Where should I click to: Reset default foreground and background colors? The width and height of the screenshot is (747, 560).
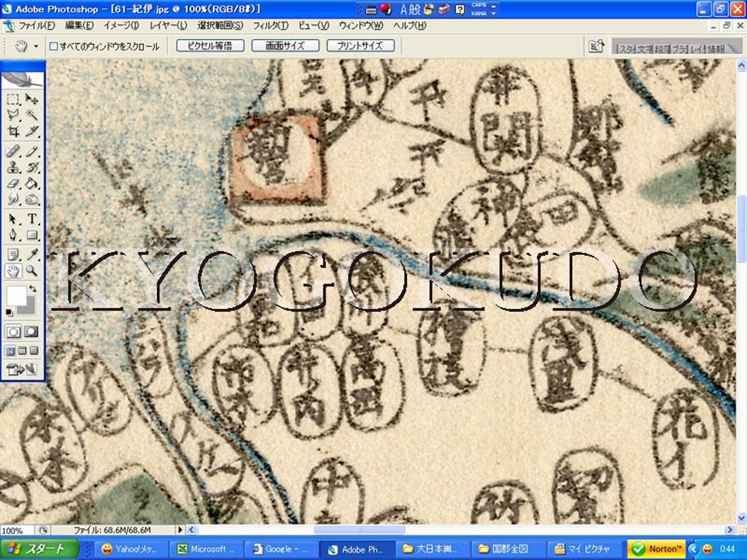(x=9, y=312)
